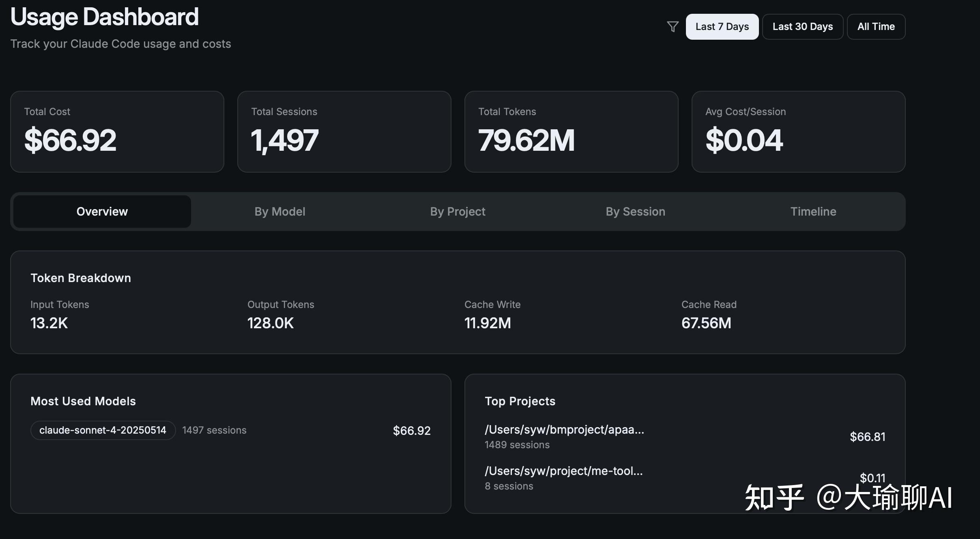
Task: Open the /Users/syw/project/me-tool... project entry
Action: pos(685,478)
